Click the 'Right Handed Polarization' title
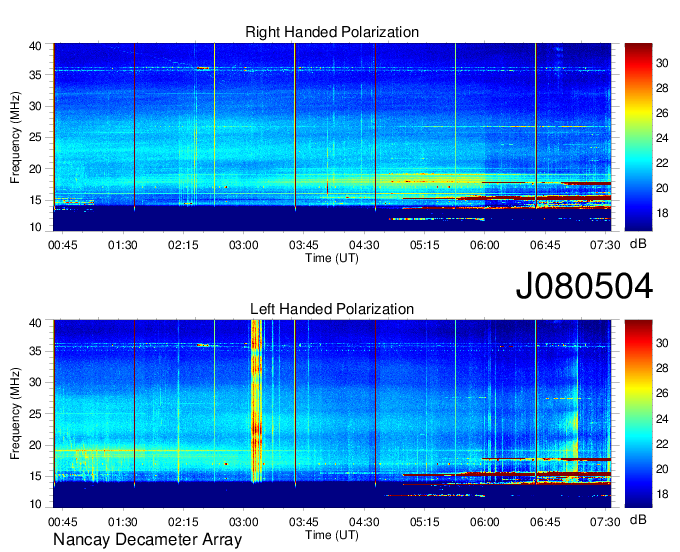 coord(332,32)
